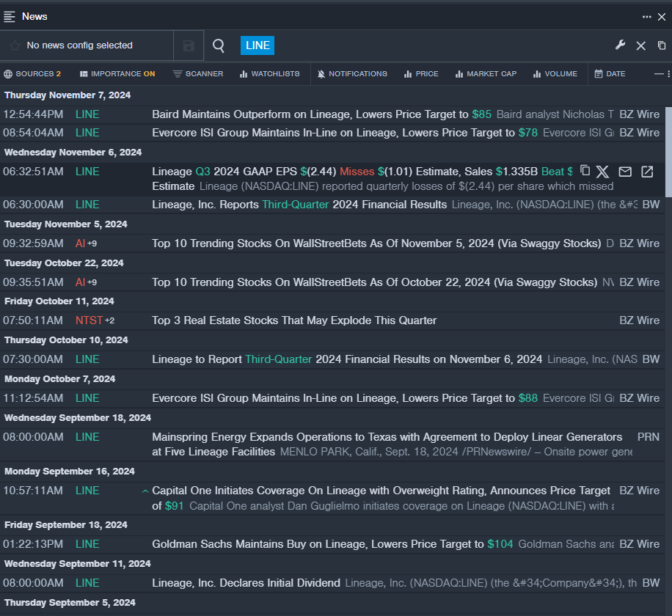
Task: Share Lineage Q3 EPS story on X
Action: coord(602,172)
